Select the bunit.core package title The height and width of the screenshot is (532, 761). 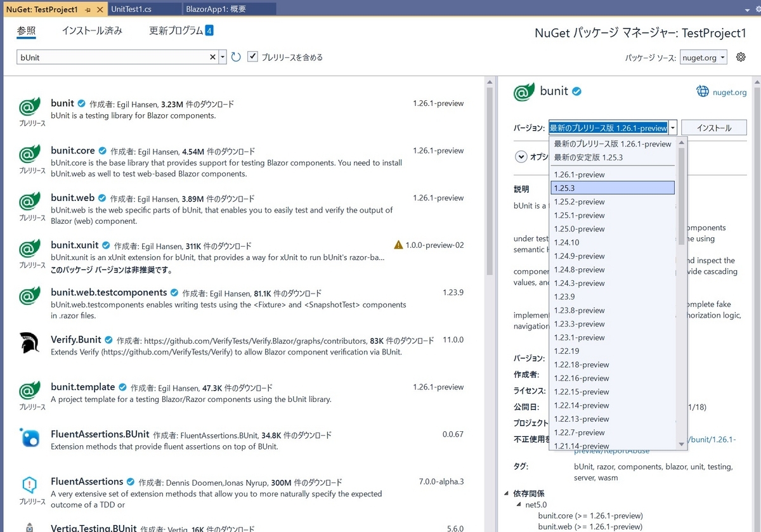pos(73,150)
